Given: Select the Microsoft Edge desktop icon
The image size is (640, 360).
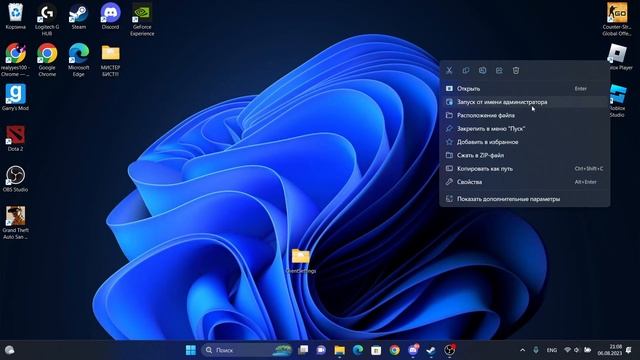Looking at the screenshot, I should pyautogui.click(x=79, y=60).
